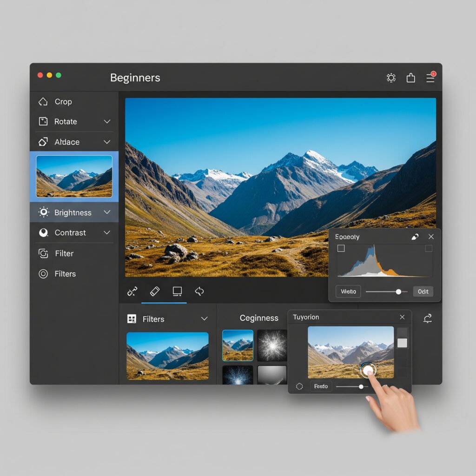Expand the Rotate chevron in sidebar
476x476 pixels.
coord(107,121)
